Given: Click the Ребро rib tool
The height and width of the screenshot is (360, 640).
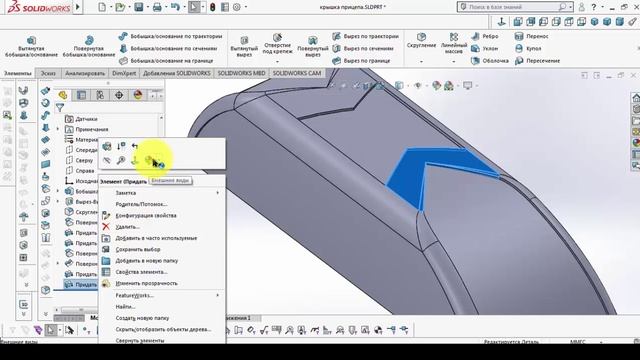Looking at the screenshot, I should tap(485, 36).
